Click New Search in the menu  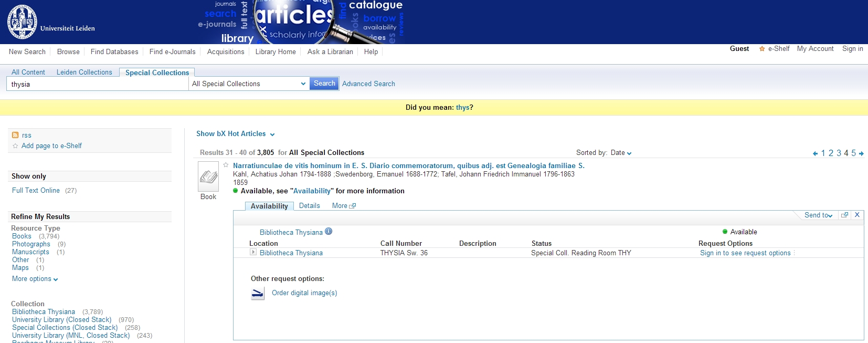[27, 51]
